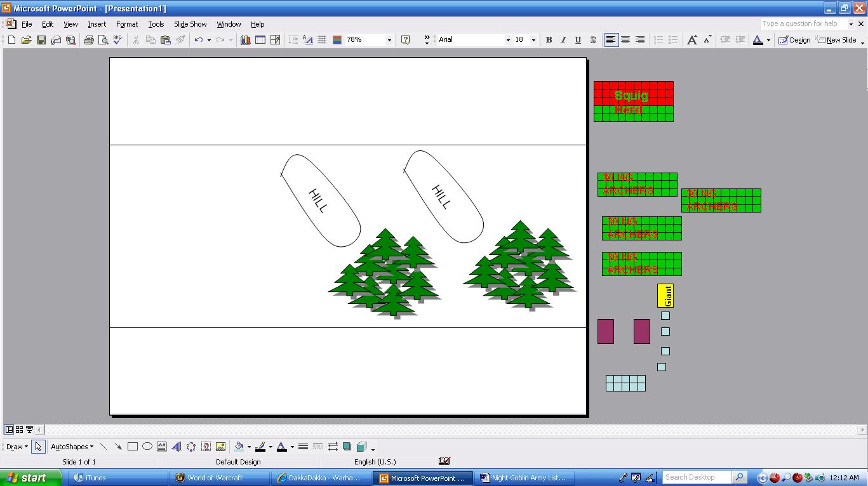Open the Slide Show menu
This screenshot has height=486, width=868.
click(190, 24)
